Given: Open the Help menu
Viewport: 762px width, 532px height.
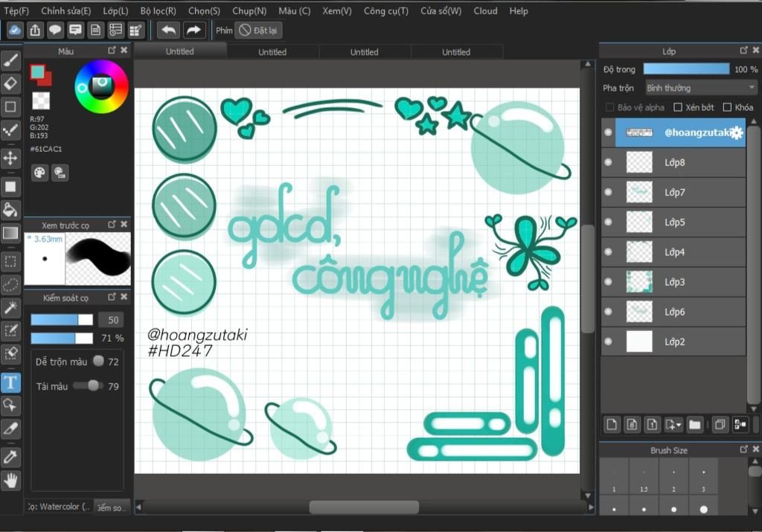Looking at the screenshot, I should (x=519, y=10).
